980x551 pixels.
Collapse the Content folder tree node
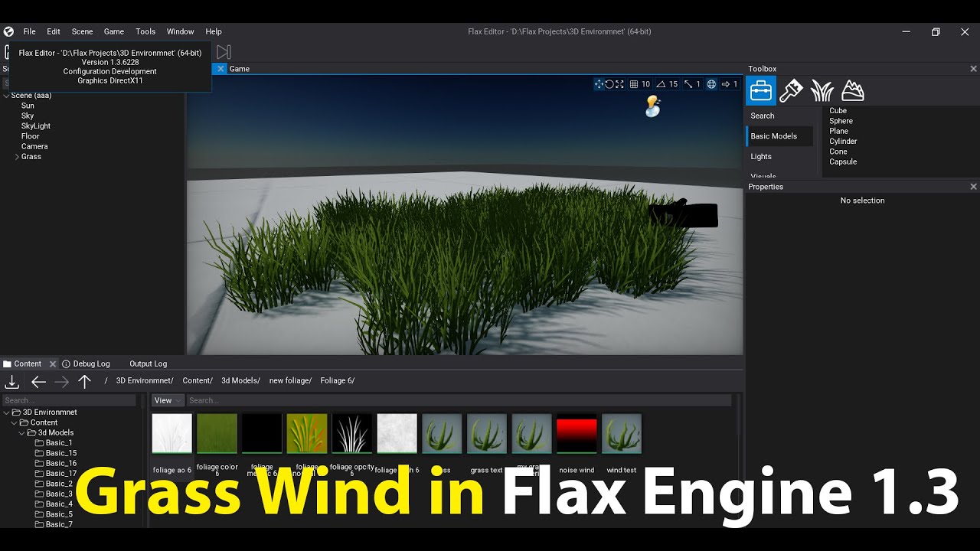[x=14, y=422]
